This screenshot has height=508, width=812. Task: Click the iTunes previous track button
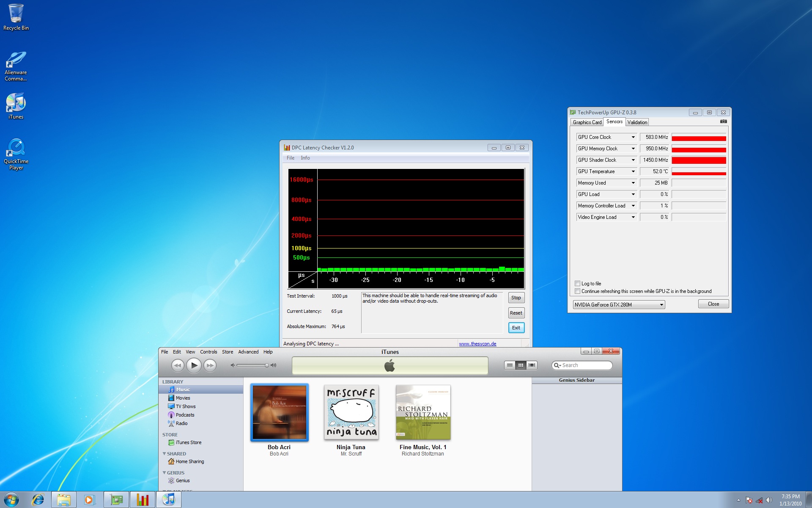(178, 365)
